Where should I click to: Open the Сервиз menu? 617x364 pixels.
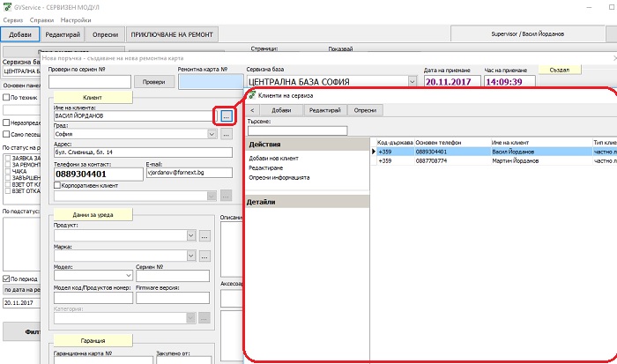tap(13, 20)
